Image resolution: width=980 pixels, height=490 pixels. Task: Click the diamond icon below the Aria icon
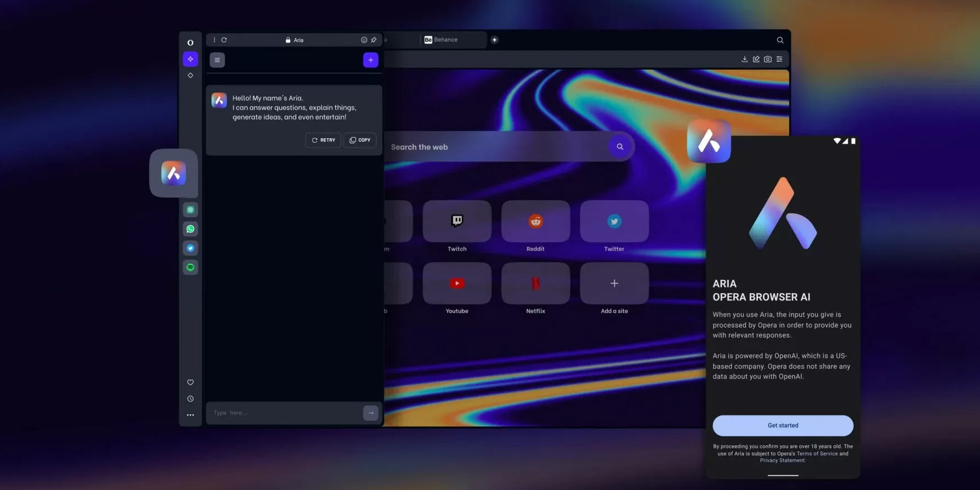pyautogui.click(x=190, y=75)
